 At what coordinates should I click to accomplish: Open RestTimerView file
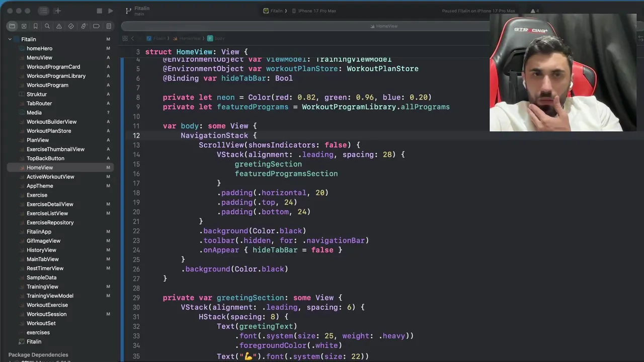coord(45,268)
